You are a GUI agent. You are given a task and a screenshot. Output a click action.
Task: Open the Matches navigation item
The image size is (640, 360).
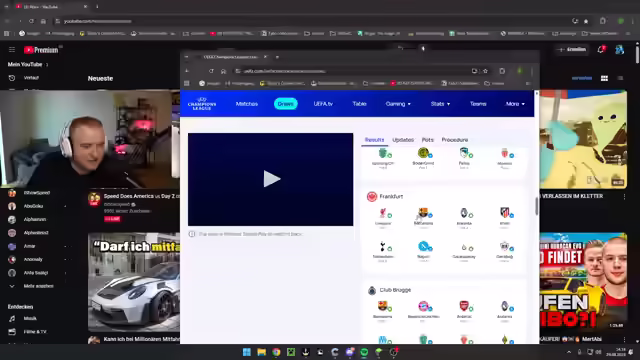[247, 104]
